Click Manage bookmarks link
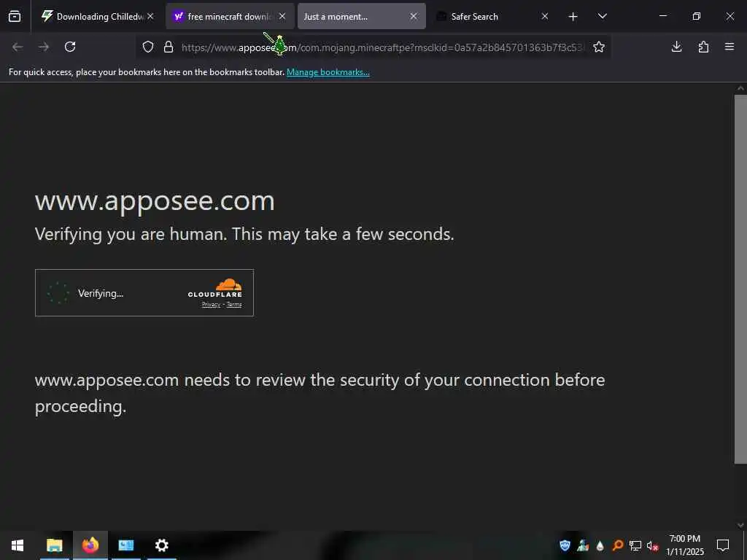 click(x=328, y=72)
